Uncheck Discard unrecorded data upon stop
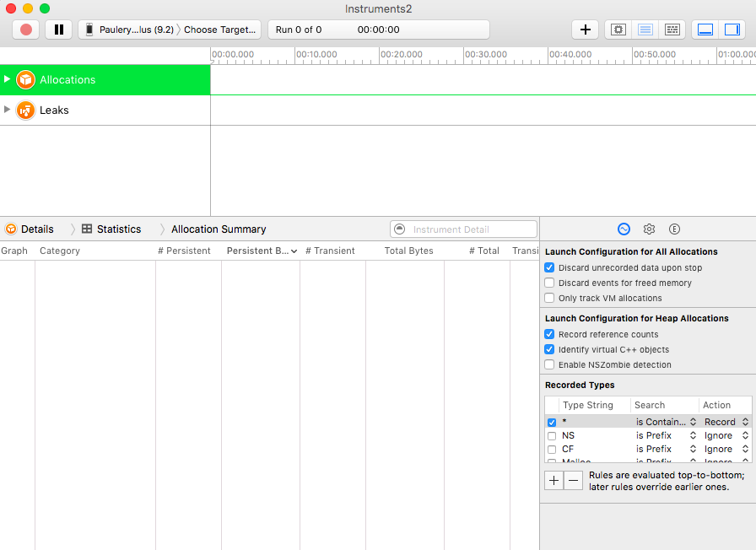This screenshot has height=550, width=756. pos(549,267)
